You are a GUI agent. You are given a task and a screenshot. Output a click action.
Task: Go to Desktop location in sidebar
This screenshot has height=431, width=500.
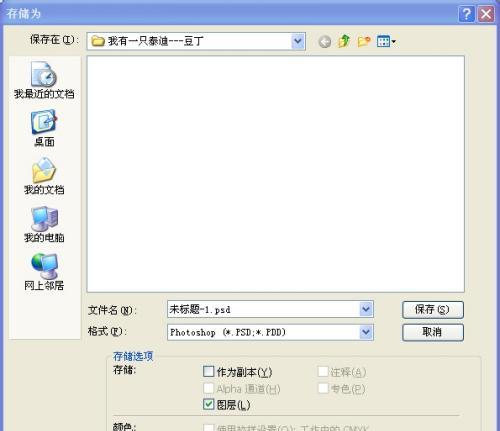[x=44, y=128]
